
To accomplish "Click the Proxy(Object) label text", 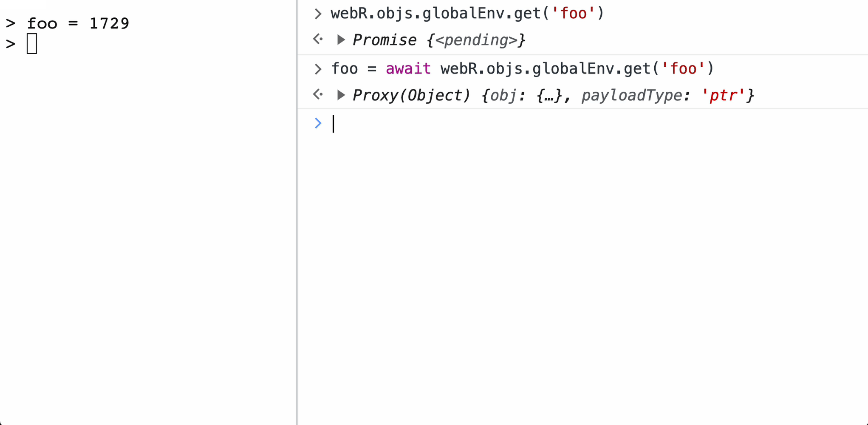I will (411, 95).
